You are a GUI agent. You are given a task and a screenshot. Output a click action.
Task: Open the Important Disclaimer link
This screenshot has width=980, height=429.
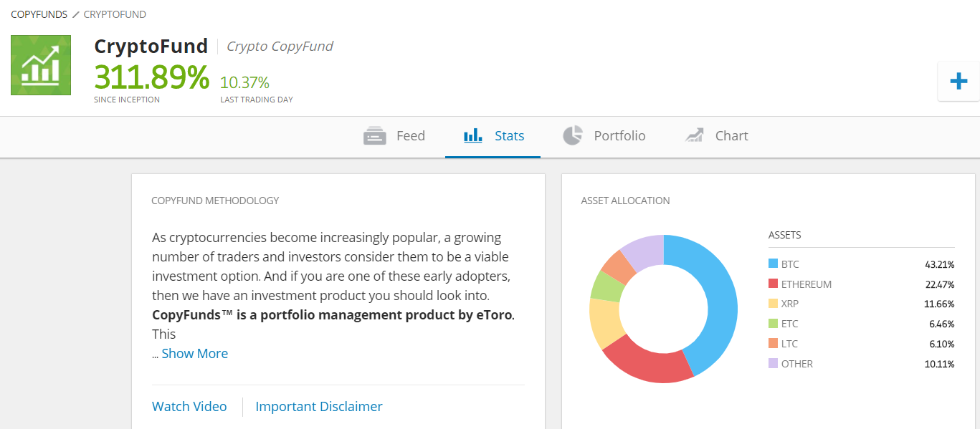point(319,407)
